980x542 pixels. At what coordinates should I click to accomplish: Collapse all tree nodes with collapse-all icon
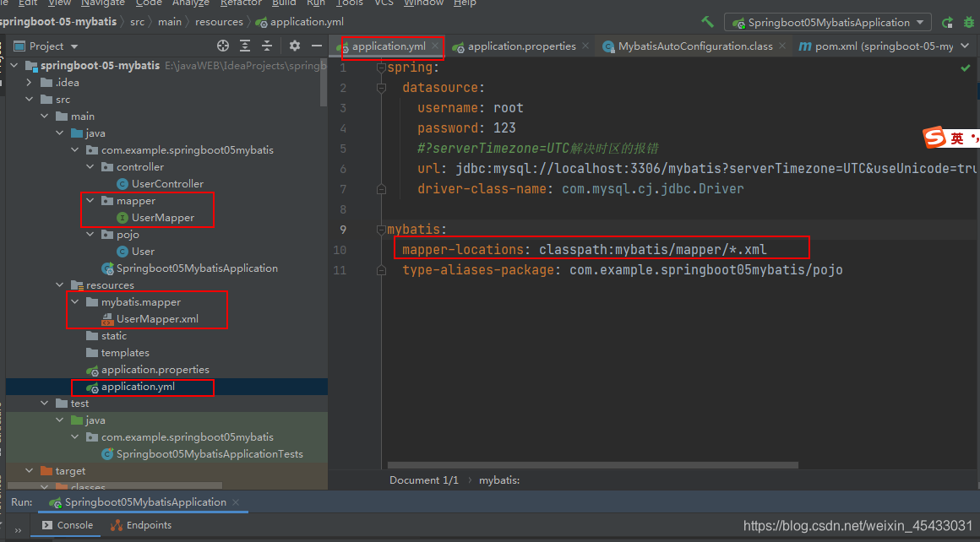click(x=266, y=46)
